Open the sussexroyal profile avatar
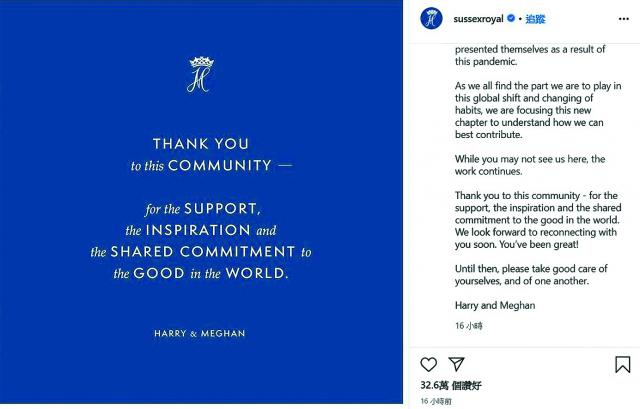Viewport: 640px width, 409px height. (x=431, y=18)
